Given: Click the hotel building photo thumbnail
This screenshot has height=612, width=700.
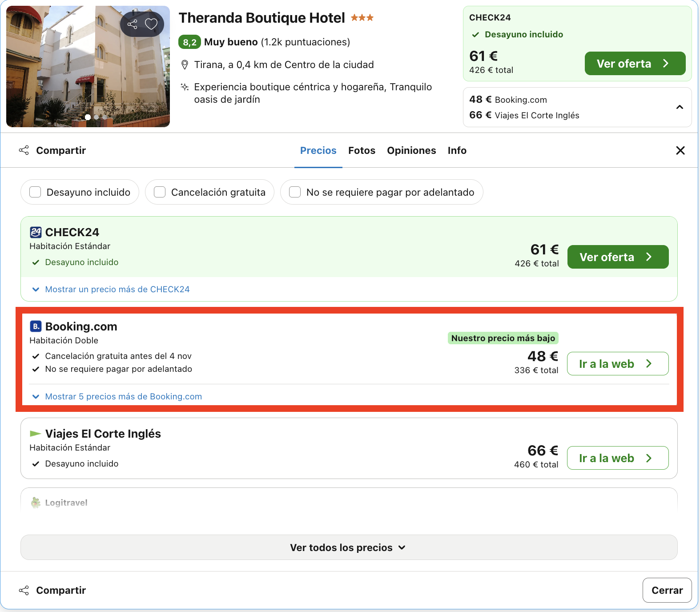Looking at the screenshot, I should [x=88, y=67].
